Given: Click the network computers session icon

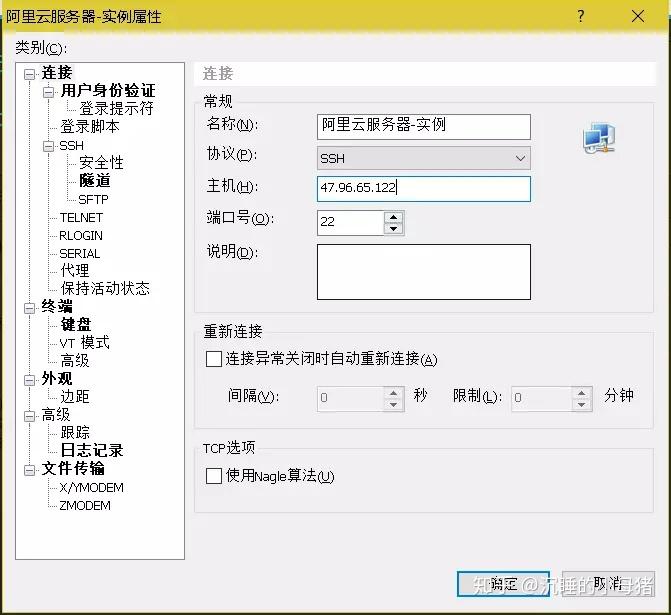Looking at the screenshot, I should pyautogui.click(x=600, y=138).
